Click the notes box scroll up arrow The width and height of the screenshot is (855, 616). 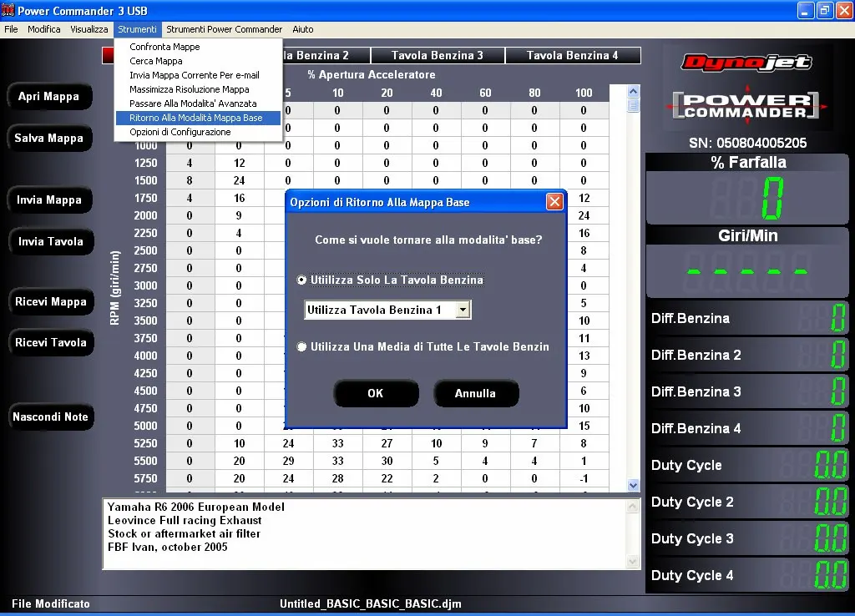(633, 507)
